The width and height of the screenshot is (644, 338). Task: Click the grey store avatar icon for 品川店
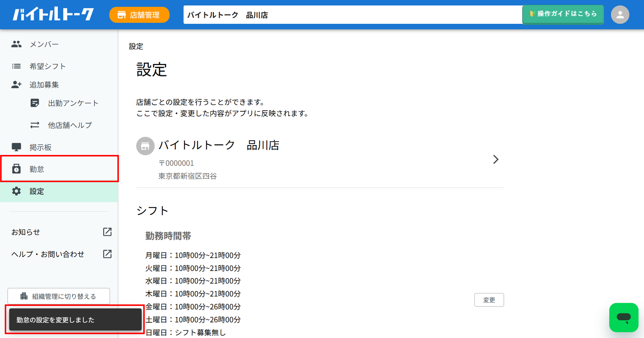145,146
